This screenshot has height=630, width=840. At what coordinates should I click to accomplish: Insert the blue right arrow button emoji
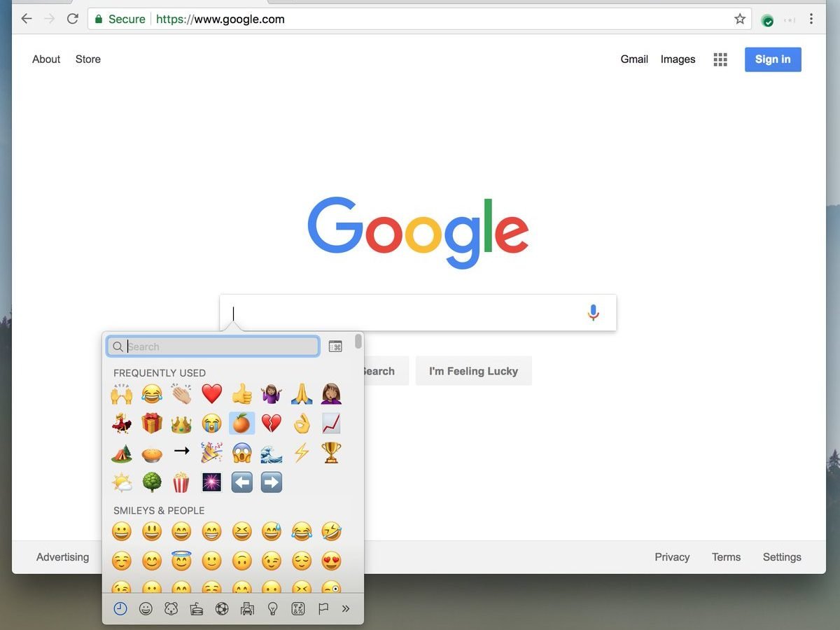271,482
